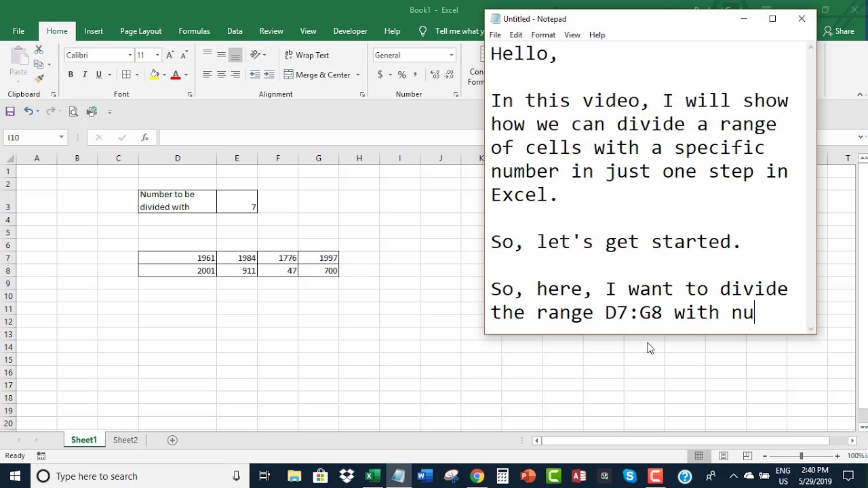Viewport: 868px width, 488px height.
Task: Apply Percent Style number format
Action: (401, 75)
